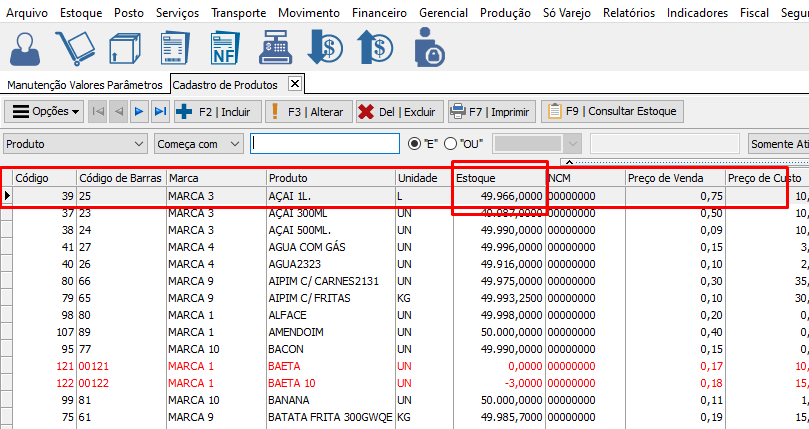
Task: Click the search text input field
Action: (x=323, y=144)
